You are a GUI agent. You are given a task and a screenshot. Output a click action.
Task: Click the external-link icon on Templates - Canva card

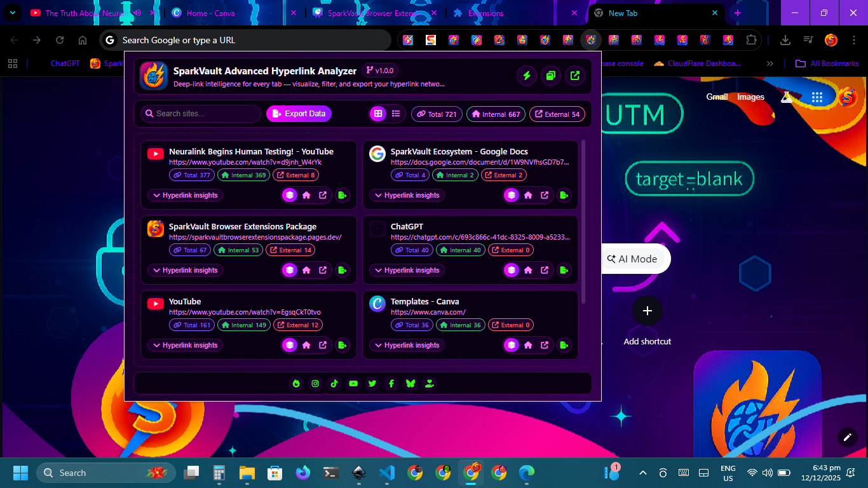545,345
